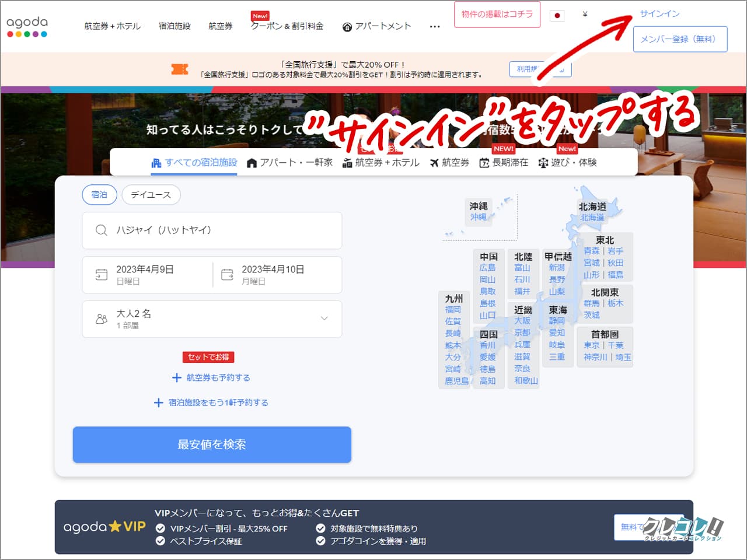
Task: Select the すべての宿泊施設 tab
Action: click(194, 163)
